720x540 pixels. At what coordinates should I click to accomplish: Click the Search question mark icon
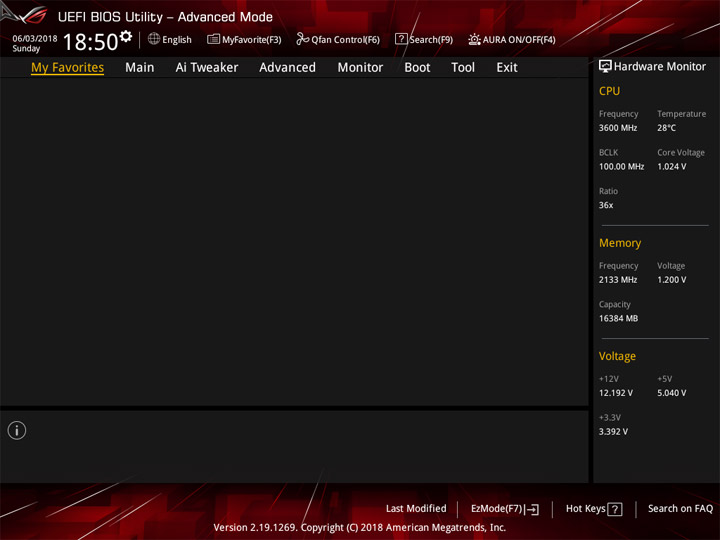click(x=401, y=39)
